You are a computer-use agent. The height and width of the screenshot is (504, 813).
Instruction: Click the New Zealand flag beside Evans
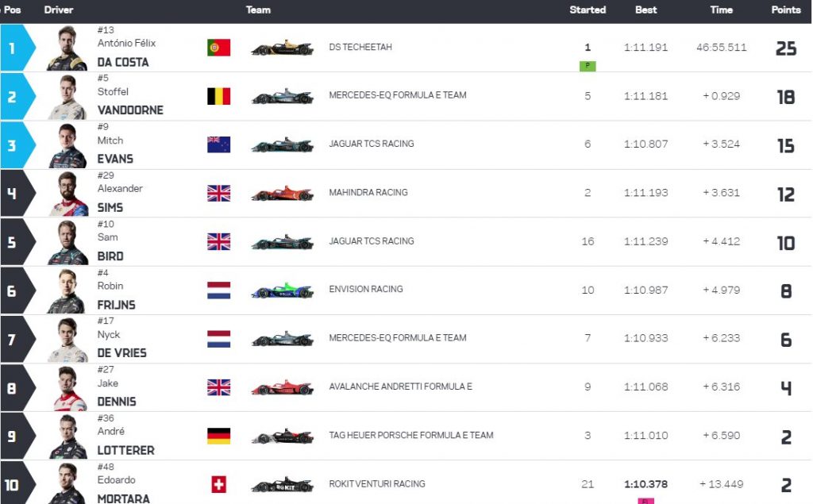click(x=219, y=144)
